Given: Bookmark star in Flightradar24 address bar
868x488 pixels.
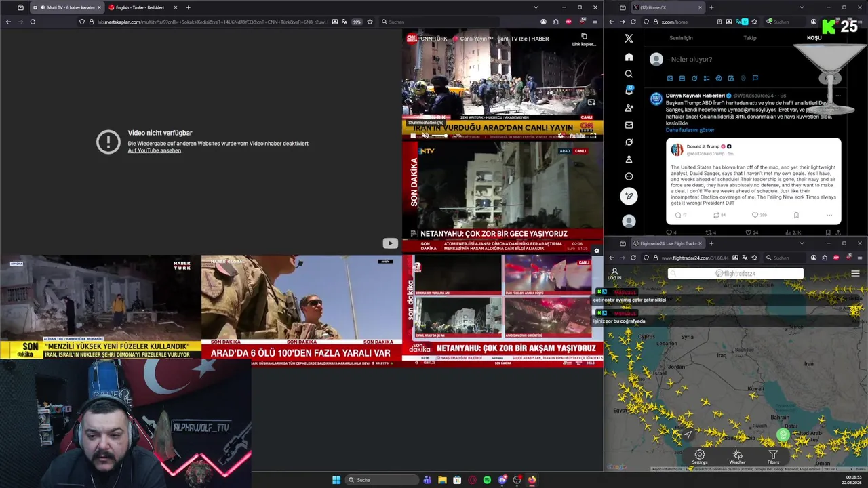Looking at the screenshot, I should point(755,258).
